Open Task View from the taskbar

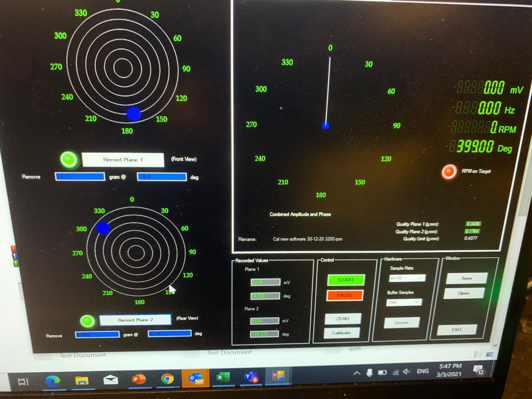pyautogui.click(x=23, y=381)
